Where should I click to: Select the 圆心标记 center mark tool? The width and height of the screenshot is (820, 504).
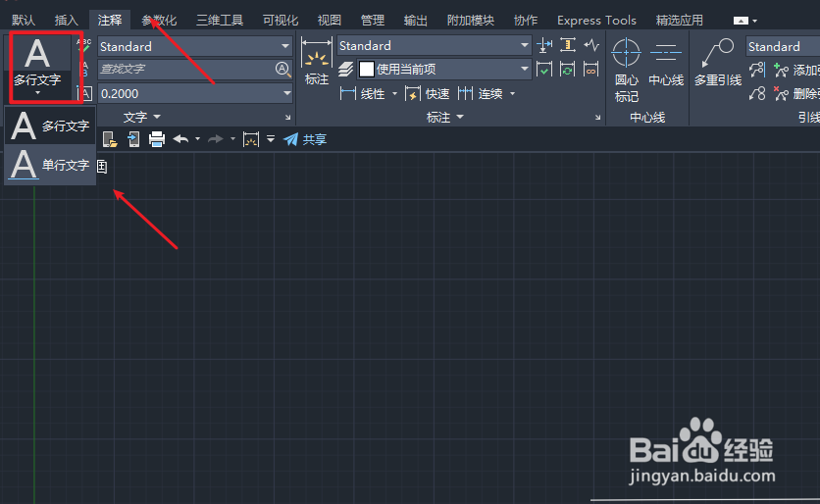(627, 70)
